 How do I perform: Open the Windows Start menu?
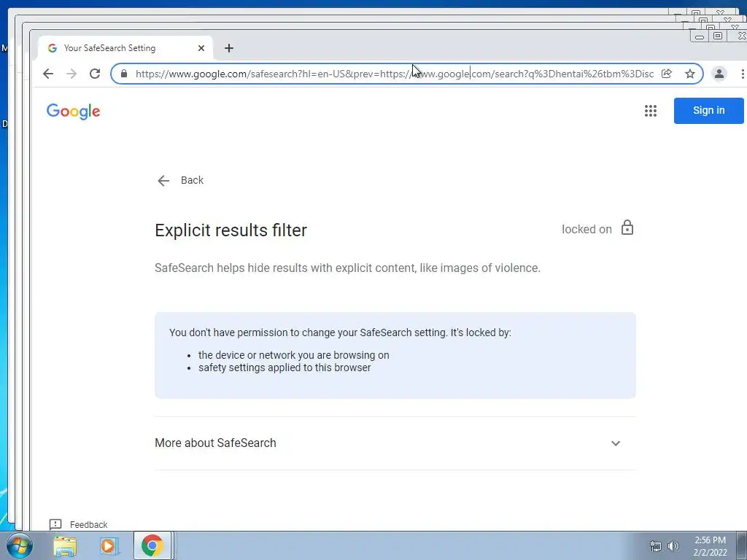(19, 545)
